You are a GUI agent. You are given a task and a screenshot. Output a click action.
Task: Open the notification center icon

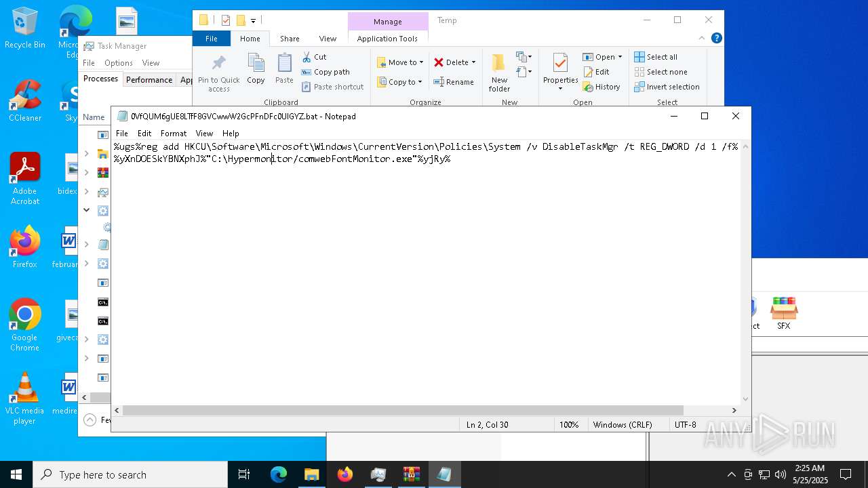[846, 474]
